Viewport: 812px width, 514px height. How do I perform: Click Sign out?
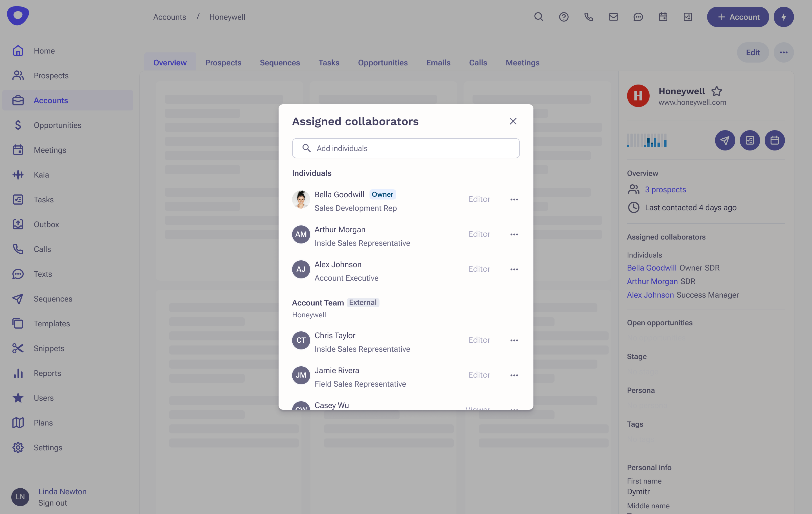(53, 503)
